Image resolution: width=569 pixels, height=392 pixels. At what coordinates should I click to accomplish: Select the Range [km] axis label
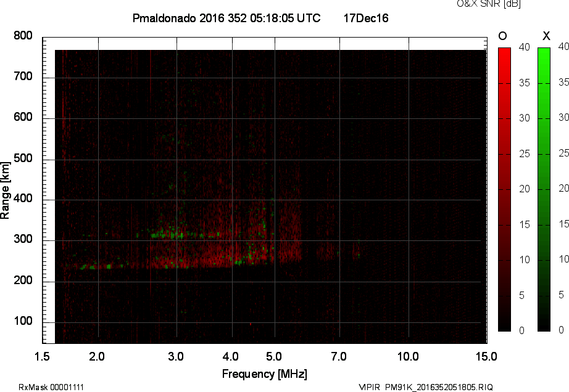point(6,189)
